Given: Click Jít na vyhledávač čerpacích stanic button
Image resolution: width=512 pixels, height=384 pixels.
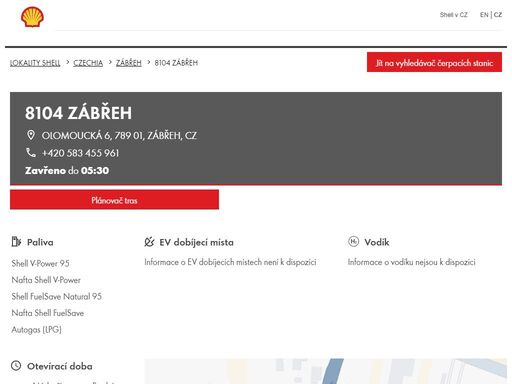Looking at the screenshot, I should (x=434, y=62).
